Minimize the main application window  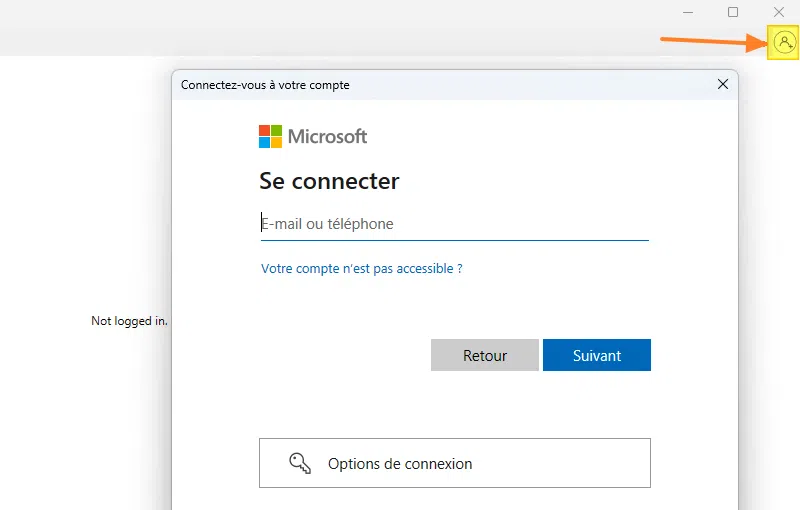click(x=688, y=12)
